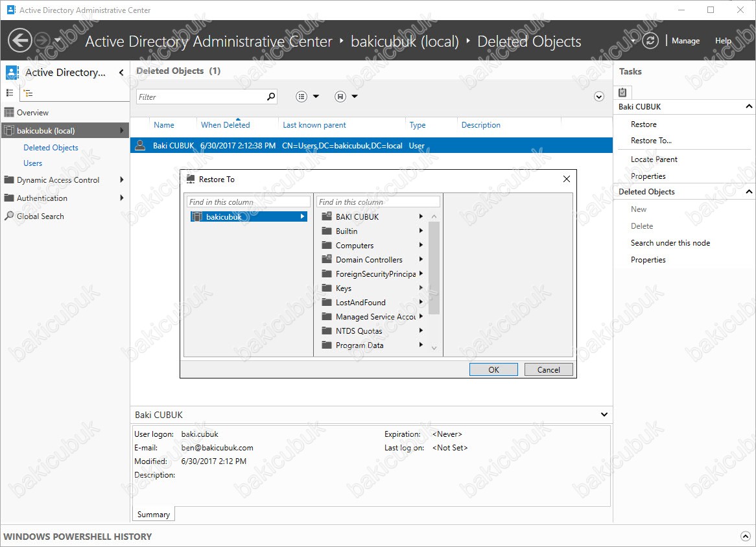Sort by the When Deleted column

point(225,125)
